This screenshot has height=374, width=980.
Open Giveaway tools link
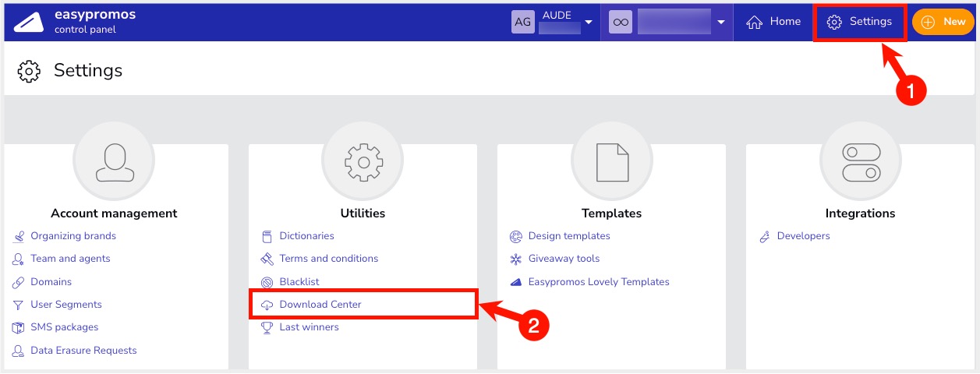click(x=564, y=259)
